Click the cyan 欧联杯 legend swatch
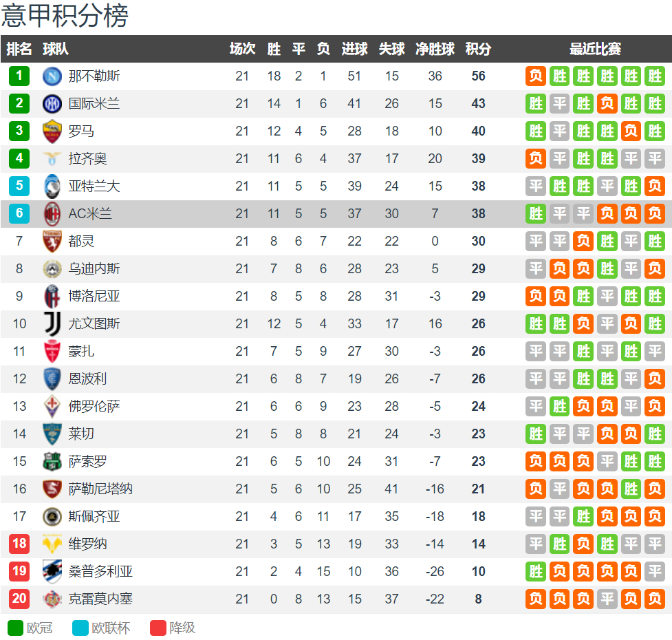Viewport: 672px width, 640px height. tap(80, 628)
